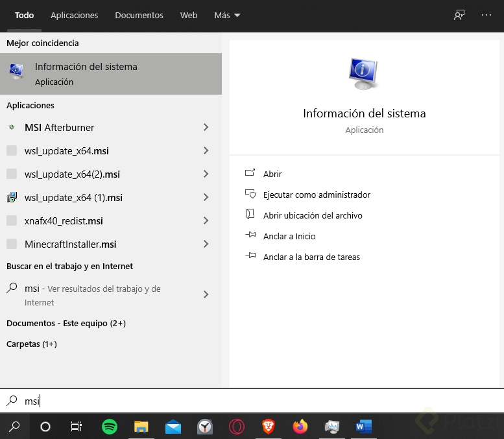Open the feedback person icon in header
Viewport: 504px width, 439px height.
pyautogui.click(x=459, y=15)
